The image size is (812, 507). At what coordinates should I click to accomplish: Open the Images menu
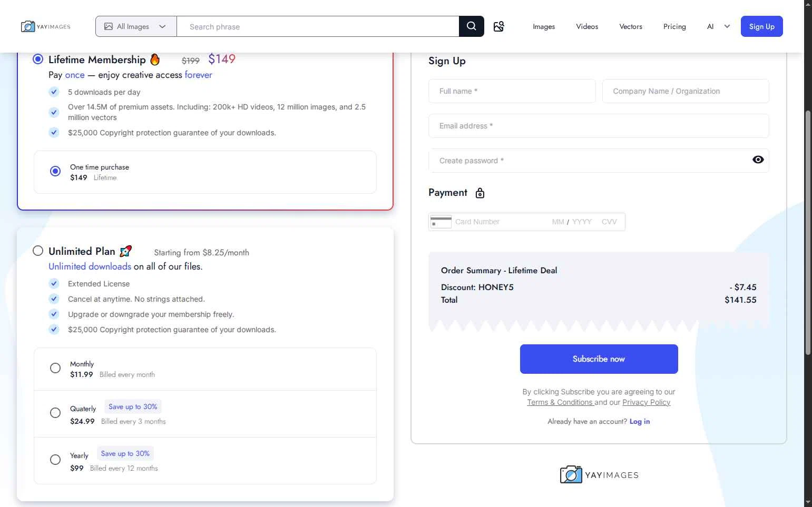[x=544, y=26]
